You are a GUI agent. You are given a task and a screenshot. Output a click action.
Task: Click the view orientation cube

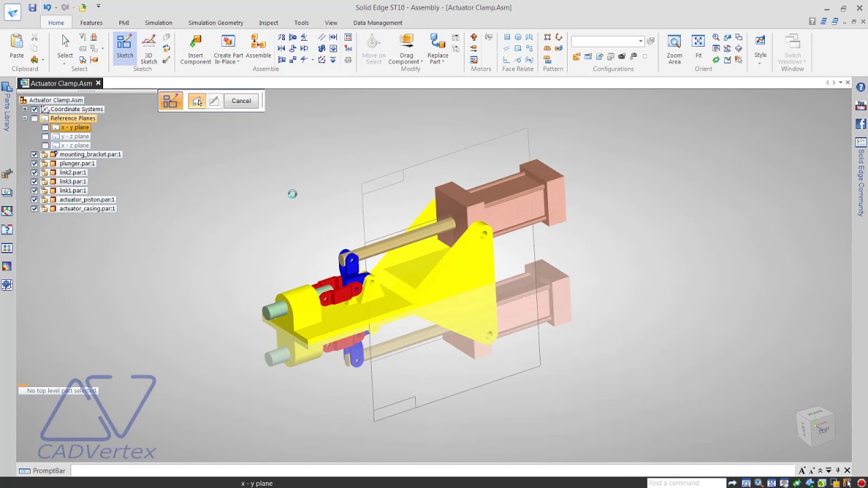pyautogui.click(x=815, y=426)
